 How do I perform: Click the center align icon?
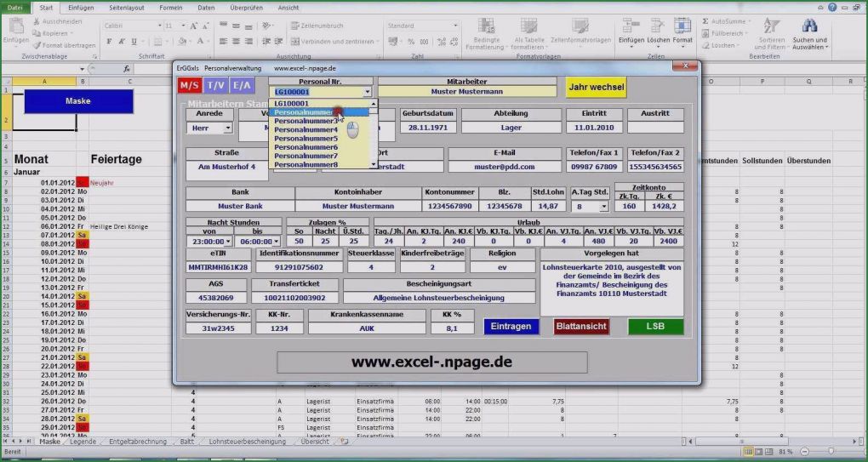(x=236, y=42)
